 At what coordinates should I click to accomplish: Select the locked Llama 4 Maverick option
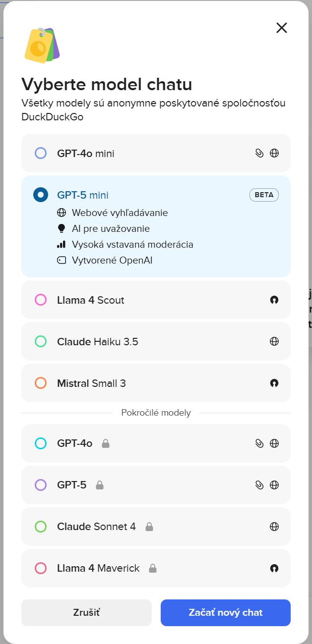click(41, 569)
